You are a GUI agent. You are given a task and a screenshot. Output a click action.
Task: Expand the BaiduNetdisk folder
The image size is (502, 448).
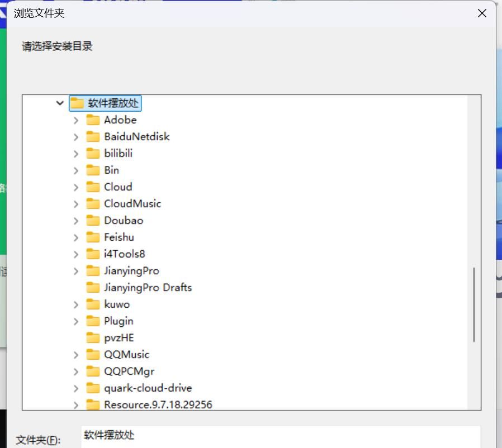76,137
